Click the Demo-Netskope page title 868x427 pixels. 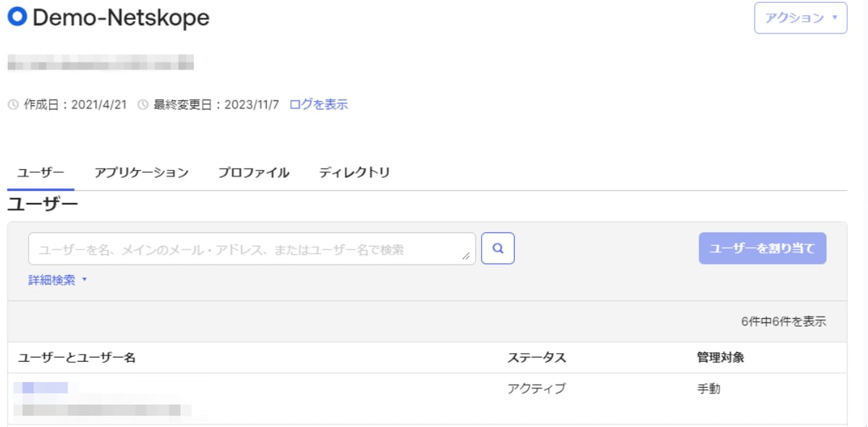[118, 17]
